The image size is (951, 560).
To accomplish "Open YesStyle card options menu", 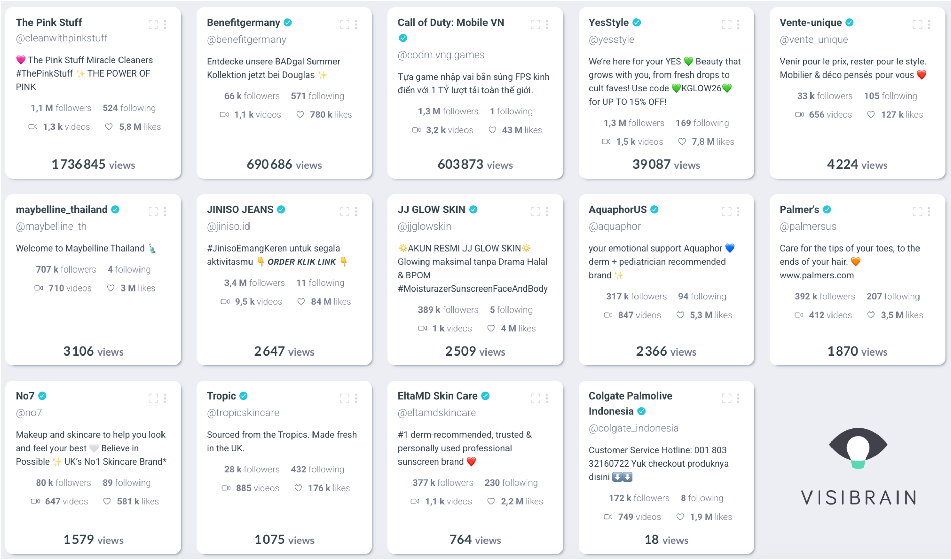I will tap(738, 24).
